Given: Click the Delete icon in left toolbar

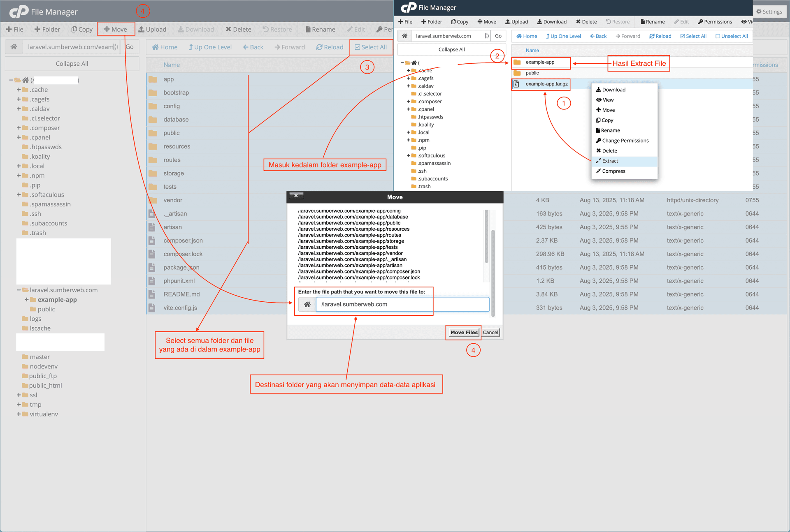Looking at the screenshot, I should pyautogui.click(x=228, y=29).
